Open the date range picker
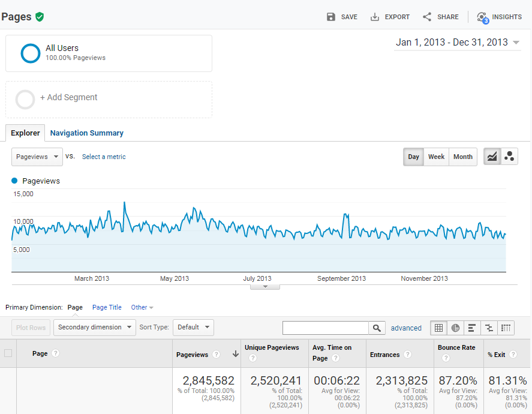 (457, 43)
